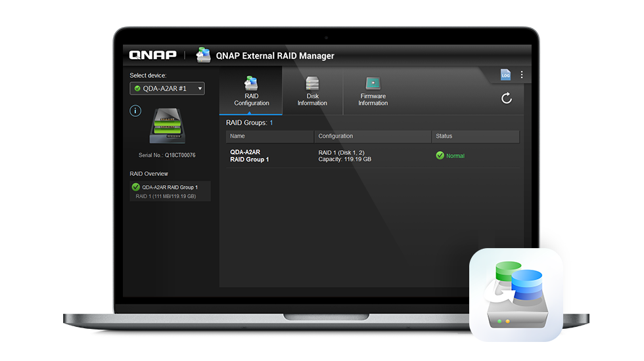This screenshot has height=361, width=644.
Task: Click the QNAP logo
Action: click(152, 55)
